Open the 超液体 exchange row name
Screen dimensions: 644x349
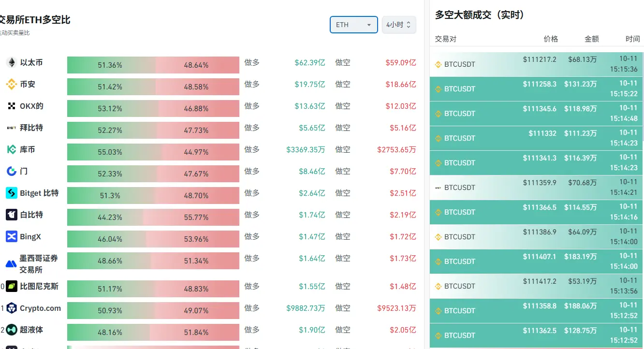[31, 330]
